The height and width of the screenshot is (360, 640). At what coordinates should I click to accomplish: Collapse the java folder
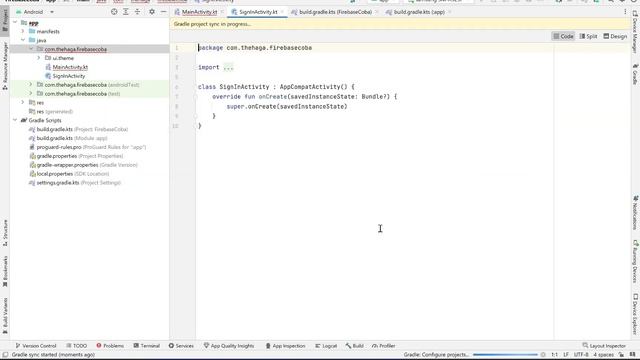click(x=23, y=40)
